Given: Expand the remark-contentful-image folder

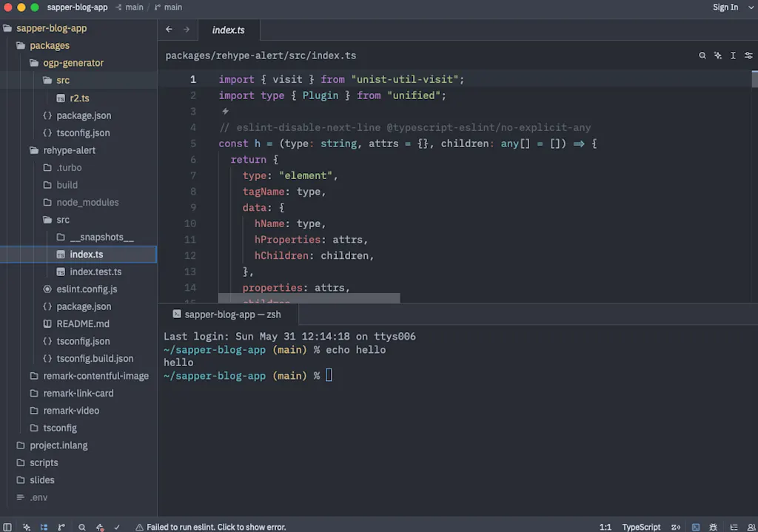Looking at the screenshot, I should [78, 376].
